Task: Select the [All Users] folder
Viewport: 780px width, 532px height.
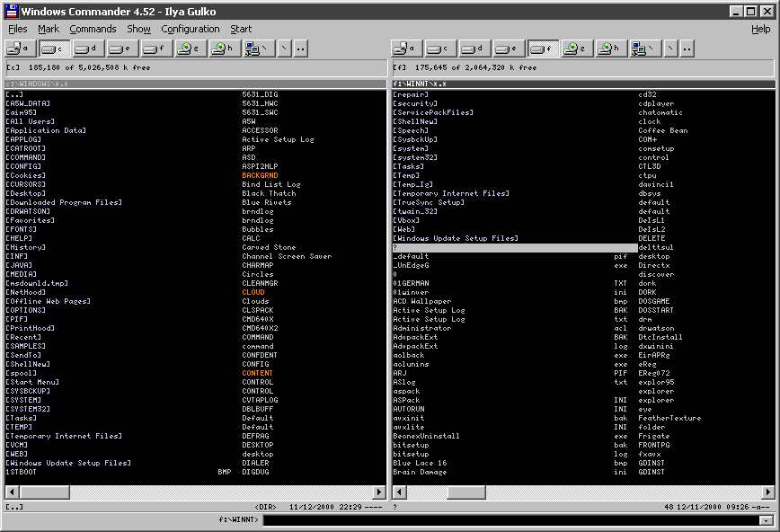Action: click(x=30, y=121)
